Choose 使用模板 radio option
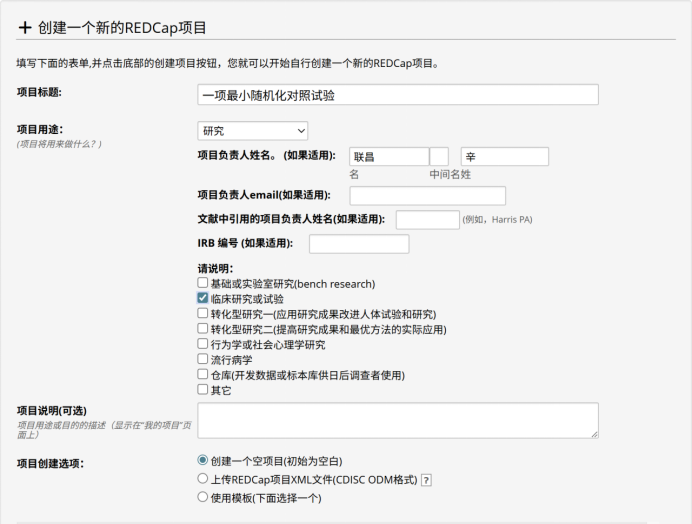This screenshot has width=692, height=524. 203,497
